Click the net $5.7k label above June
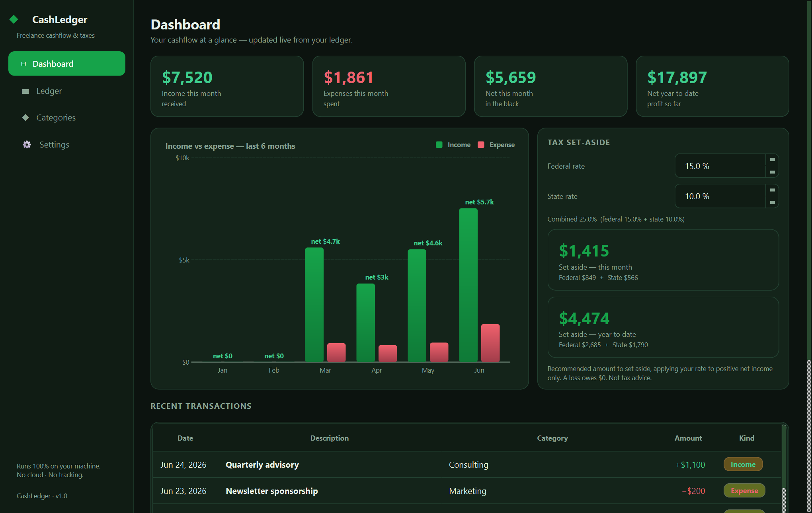 (x=479, y=202)
